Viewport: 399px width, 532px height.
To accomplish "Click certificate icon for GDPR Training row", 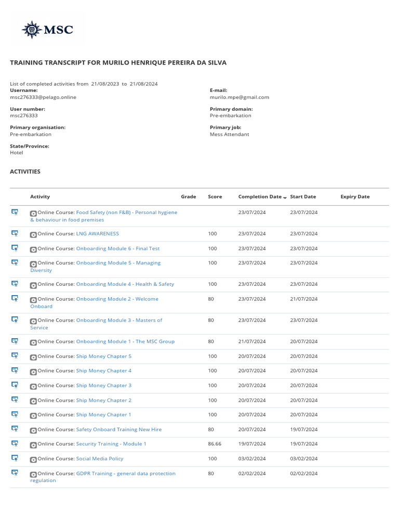I will 15,472.
